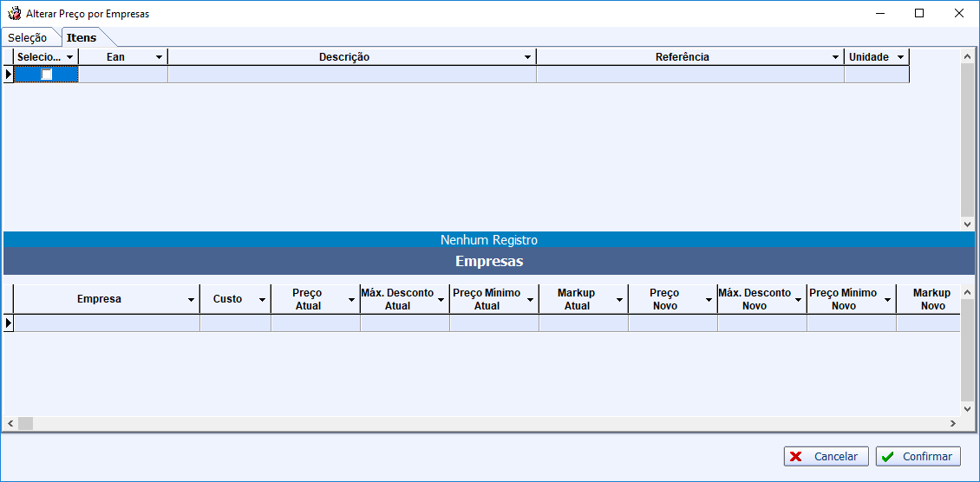Click right arrow on horizontal scrollbar
980x482 pixels.
pyautogui.click(x=952, y=424)
